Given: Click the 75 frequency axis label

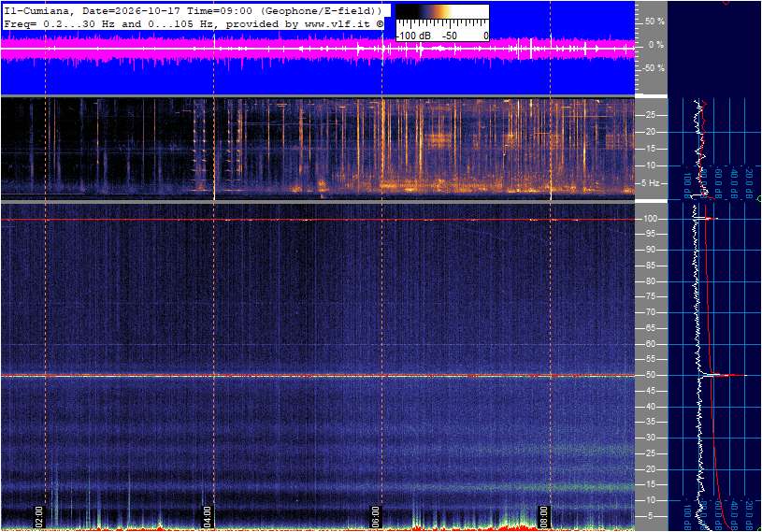Looking at the screenshot, I should point(650,296).
